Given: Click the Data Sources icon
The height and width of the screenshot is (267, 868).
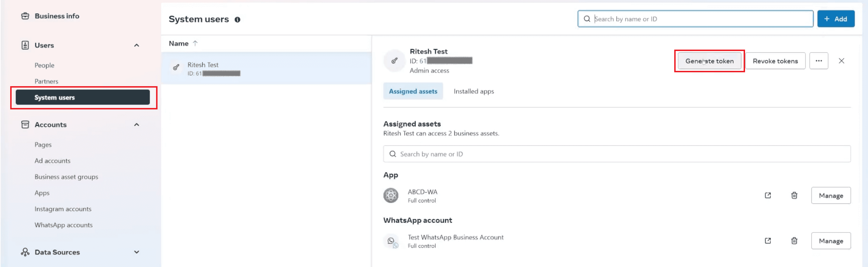Looking at the screenshot, I should (25, 252).
